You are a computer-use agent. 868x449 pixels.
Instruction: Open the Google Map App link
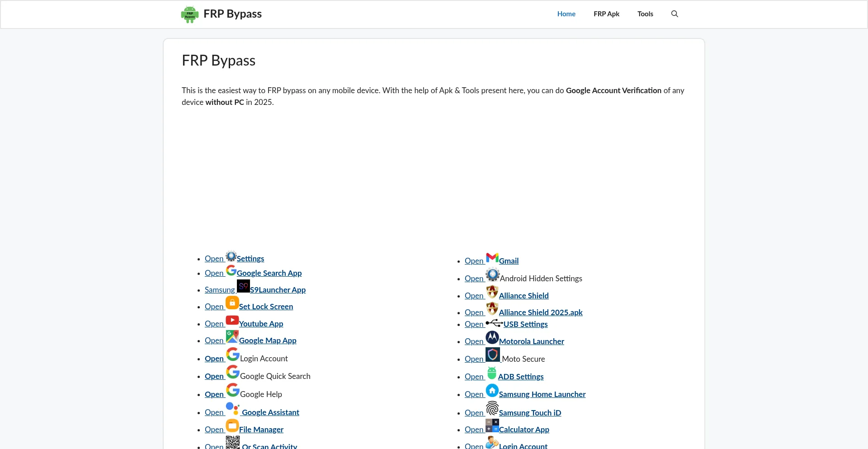(x=268, y=340)
